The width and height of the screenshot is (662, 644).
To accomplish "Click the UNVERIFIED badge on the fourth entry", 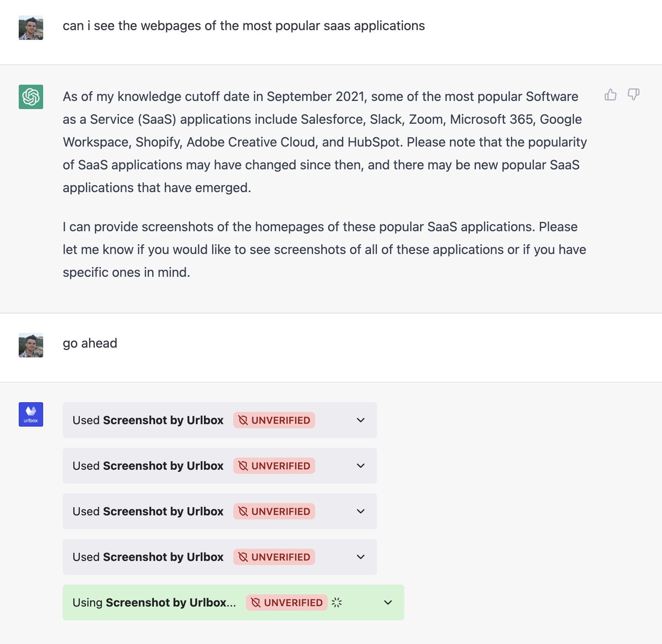I will (x=274, y=557).
